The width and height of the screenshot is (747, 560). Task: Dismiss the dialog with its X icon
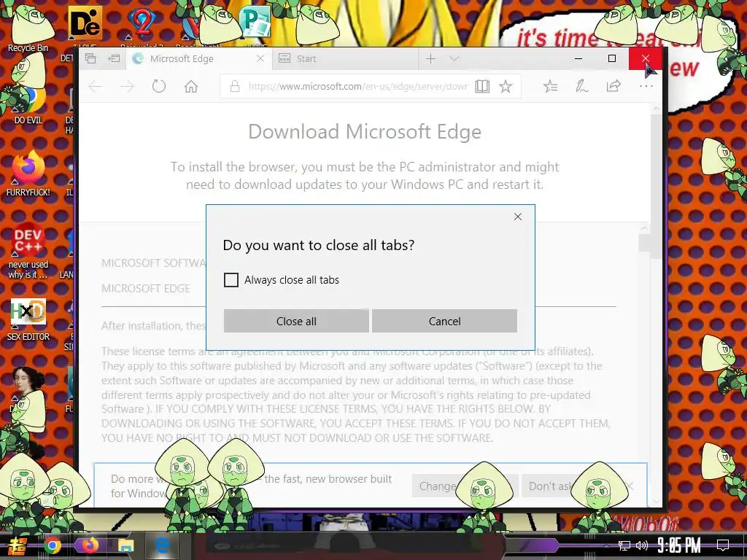[x=518, y=217]
